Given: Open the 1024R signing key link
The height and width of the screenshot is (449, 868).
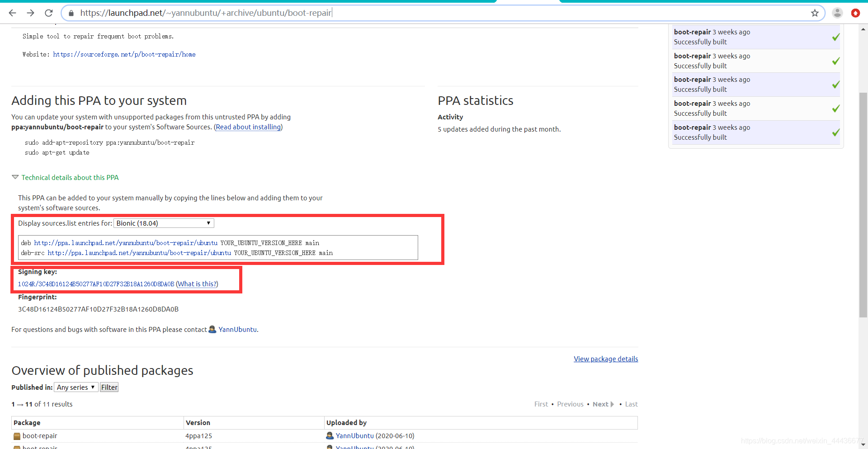Looking at the screenshot, I should (x=96, y=284).
